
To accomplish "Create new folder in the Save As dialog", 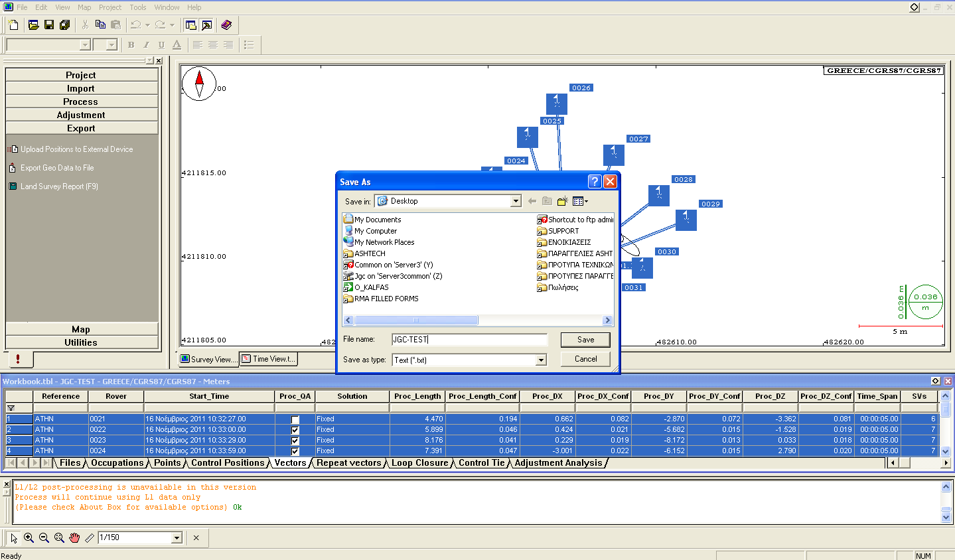I will pos(563,201).
